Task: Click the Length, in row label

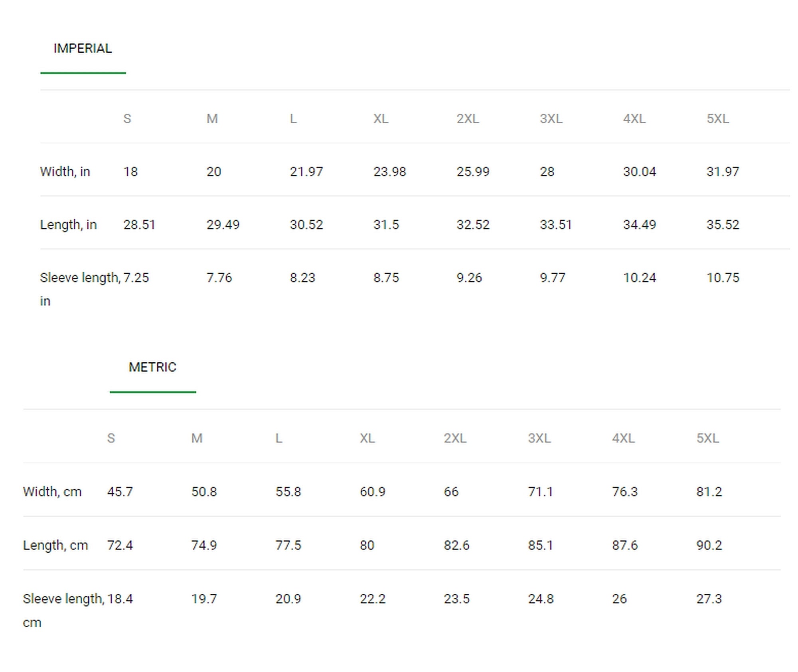Action: point(68,225)
